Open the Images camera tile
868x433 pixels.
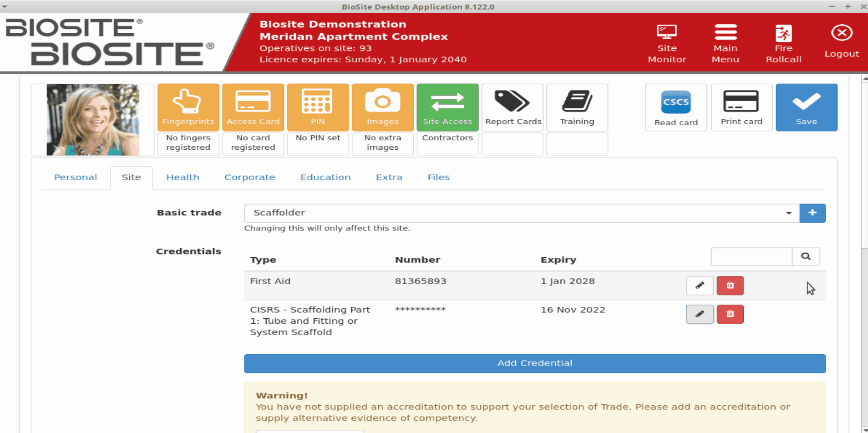click(383, 107)
